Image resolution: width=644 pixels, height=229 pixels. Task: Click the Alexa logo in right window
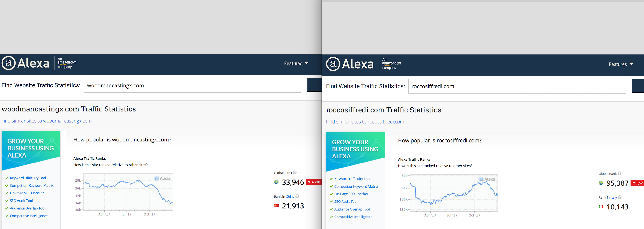(x=350, y=64)
